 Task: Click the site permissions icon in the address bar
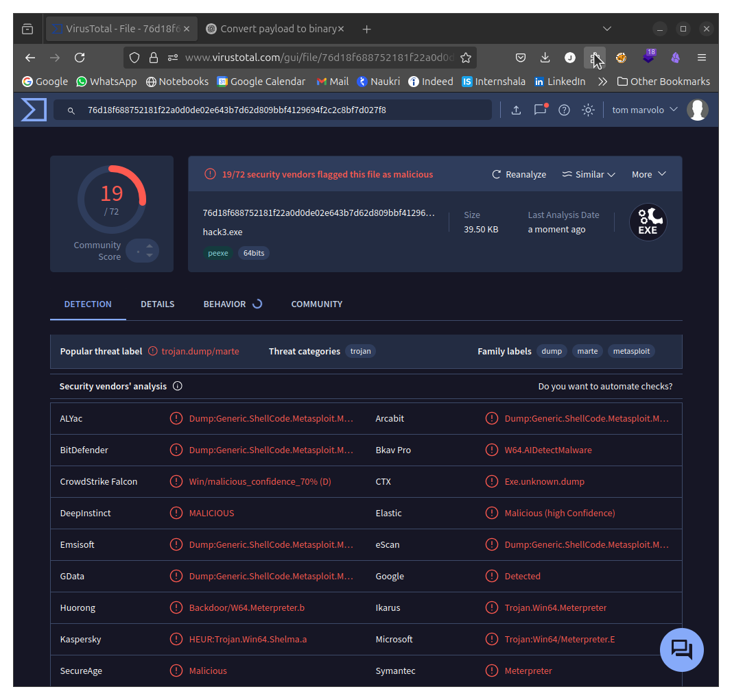tap(173, 58)
